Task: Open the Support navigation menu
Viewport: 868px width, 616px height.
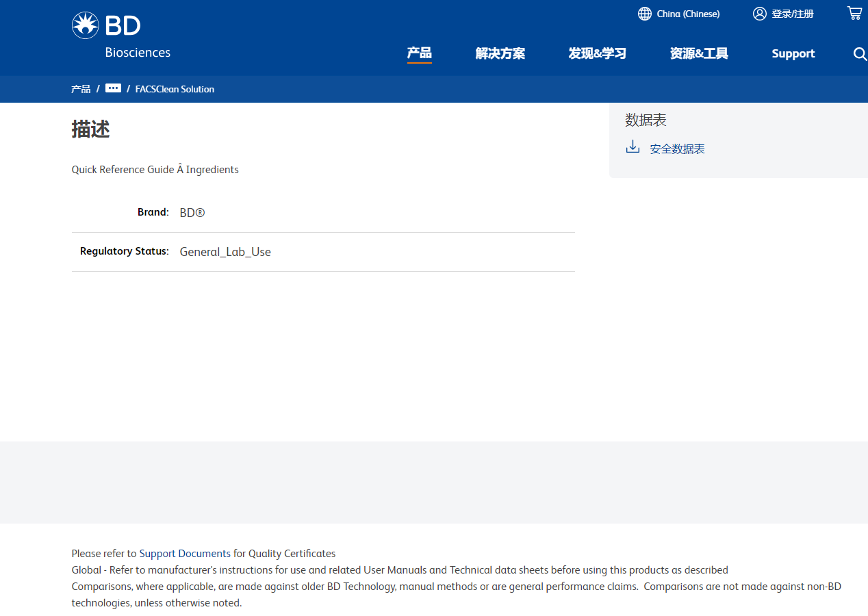Action: pyautogui.click(x=793, y=53)
